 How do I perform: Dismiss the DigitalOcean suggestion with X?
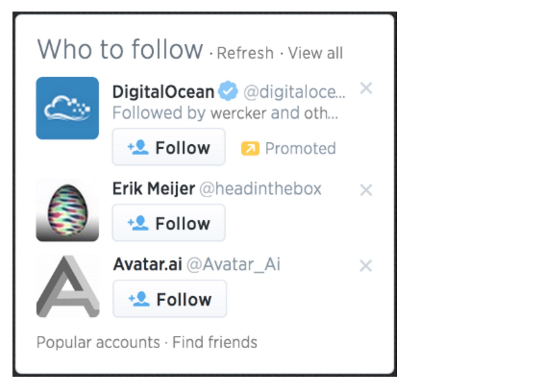[x=366, y=88]
